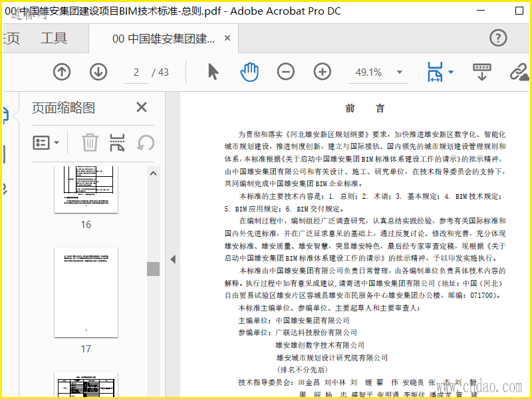Click the text 雄安雄创数字技术有限公司
The height and width of the screenshot is (399, 532).
pyautogui.click(x=320, y=345)
